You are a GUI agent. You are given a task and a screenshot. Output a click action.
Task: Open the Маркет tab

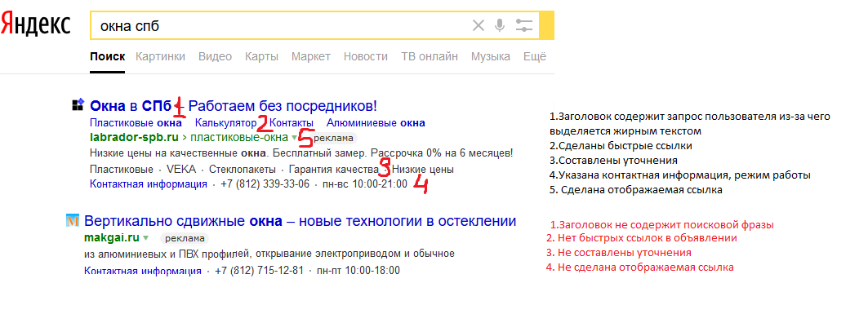[x=310, y=56]
